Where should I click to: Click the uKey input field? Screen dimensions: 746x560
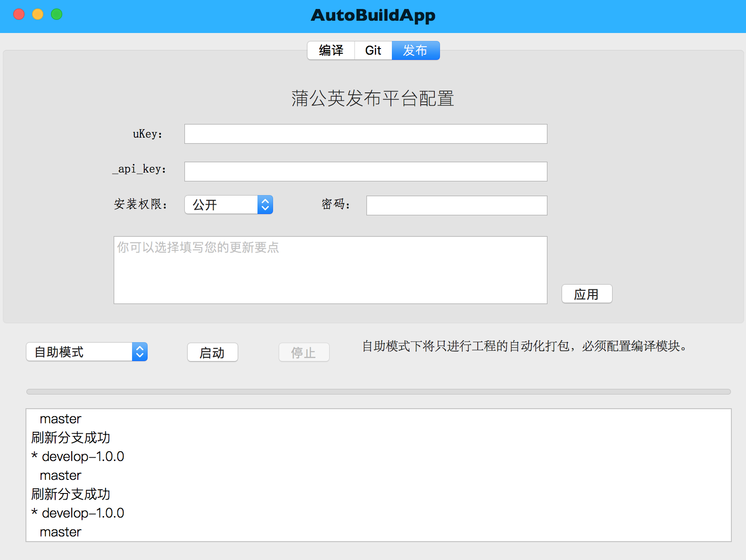coord(365,134)
